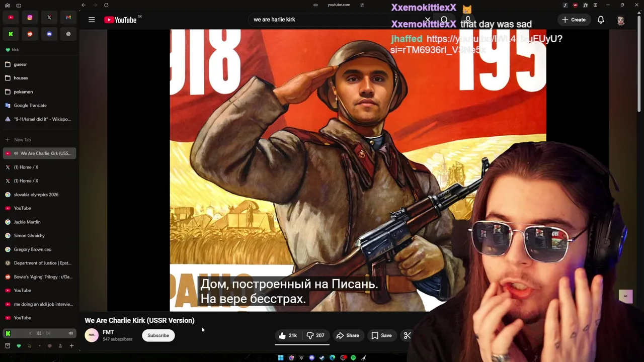Like the video (21k thumbs up)
Screen dimensions: 644x362
[288, 335]
